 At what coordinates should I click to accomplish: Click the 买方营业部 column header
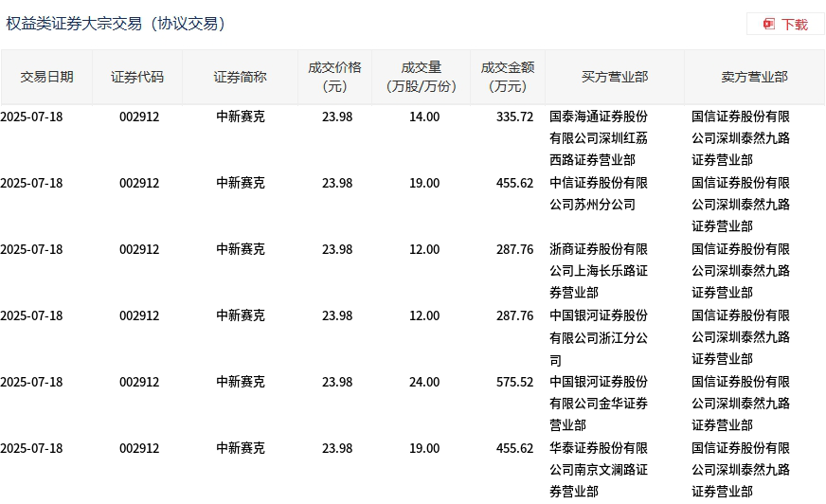pyautogui.click(x=614, y=77)
